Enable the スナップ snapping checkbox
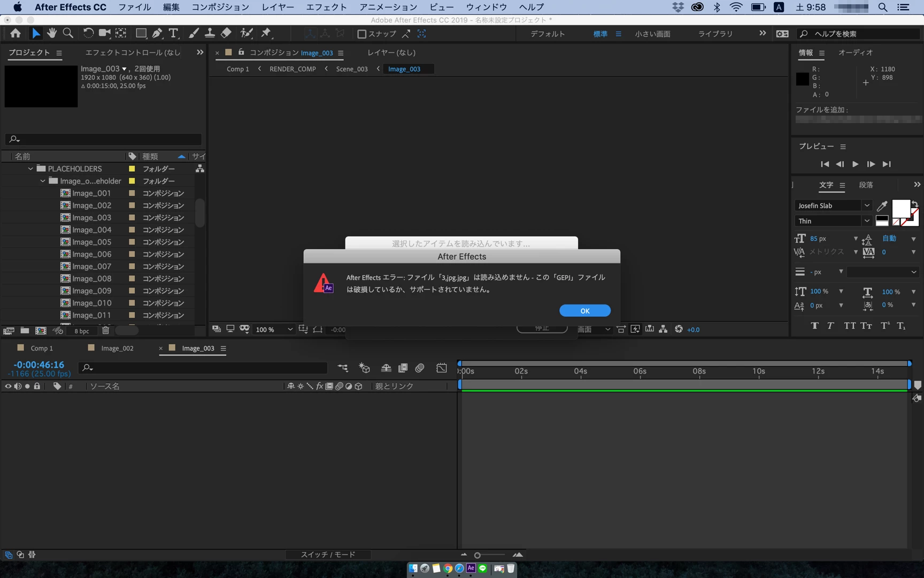 tap(361, 34)
